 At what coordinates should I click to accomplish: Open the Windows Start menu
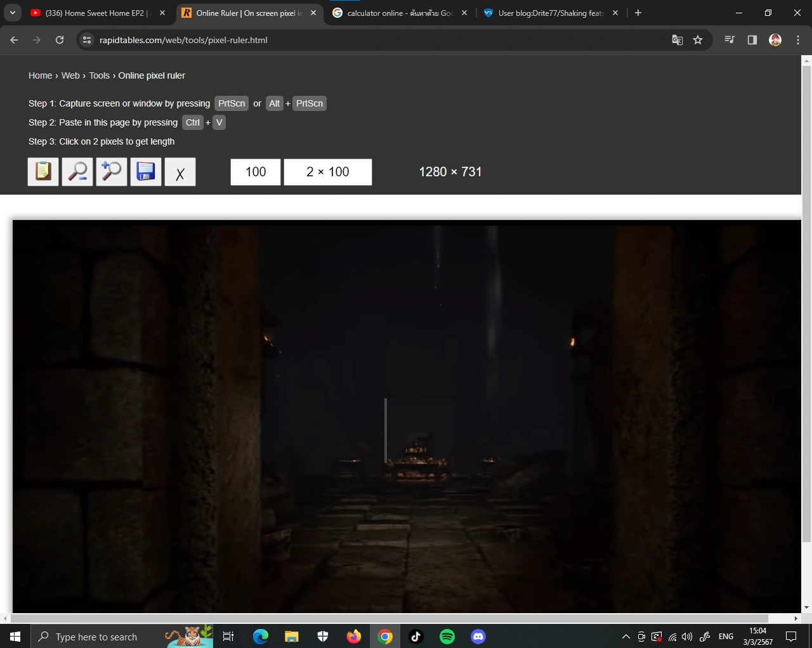coord(15,637)
